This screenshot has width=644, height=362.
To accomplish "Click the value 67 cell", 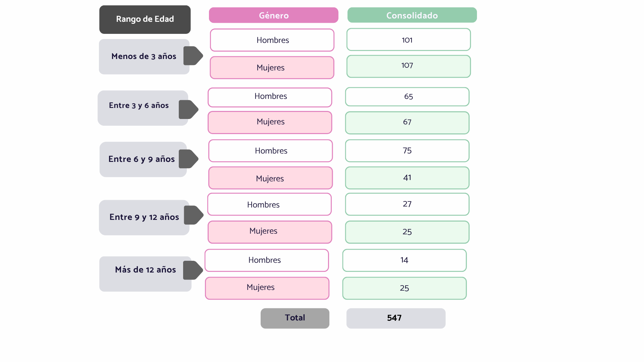I will 407,123.
